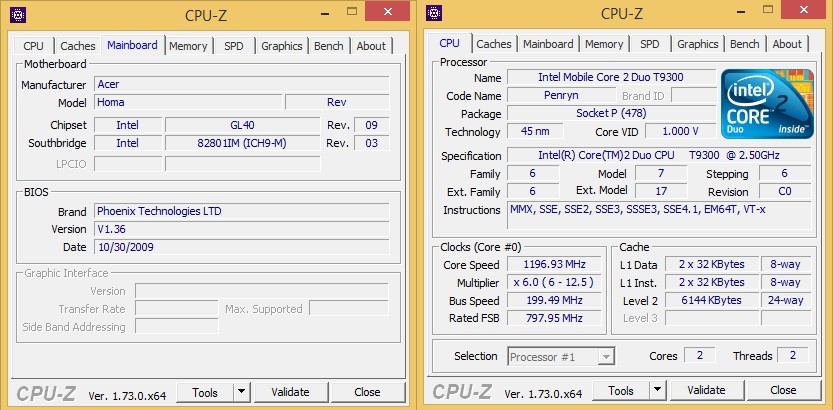
Task: Minimize the left CPU-Z window
Action: click(324, 13)
